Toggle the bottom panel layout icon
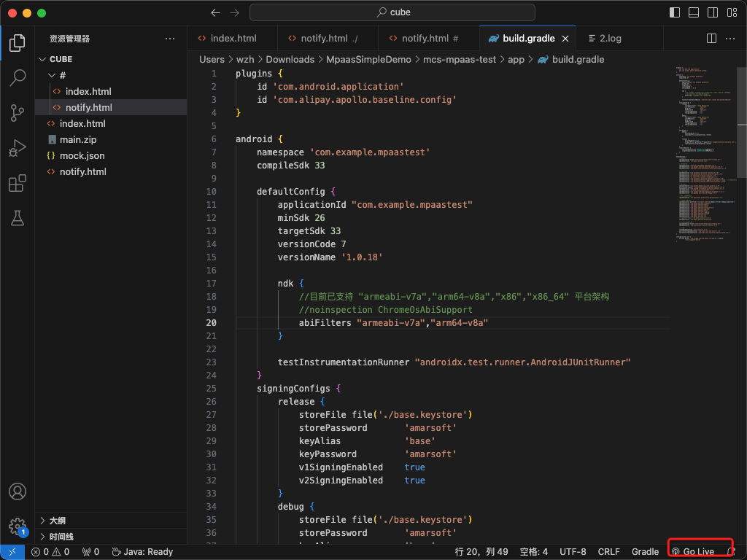 [x=693, y=12]
